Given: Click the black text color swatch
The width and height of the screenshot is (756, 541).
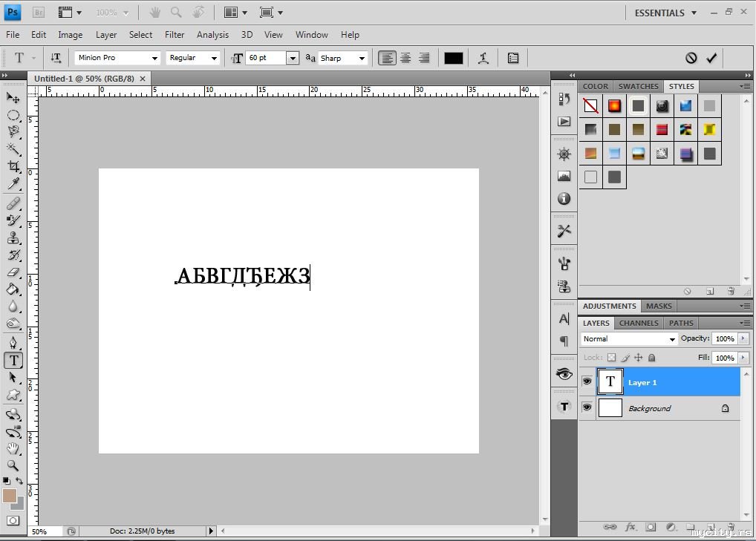Looking at the screenshot, I should click(453, 58).
